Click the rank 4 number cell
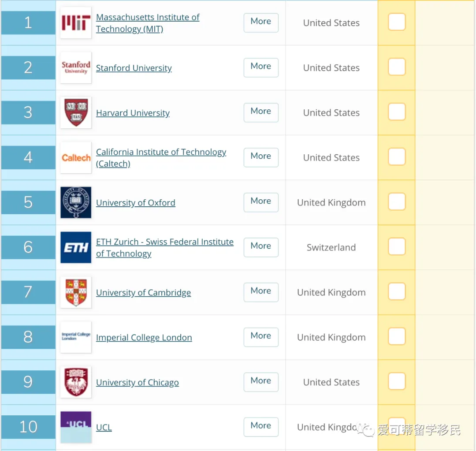The image size is (476, 451). point(28,158)
